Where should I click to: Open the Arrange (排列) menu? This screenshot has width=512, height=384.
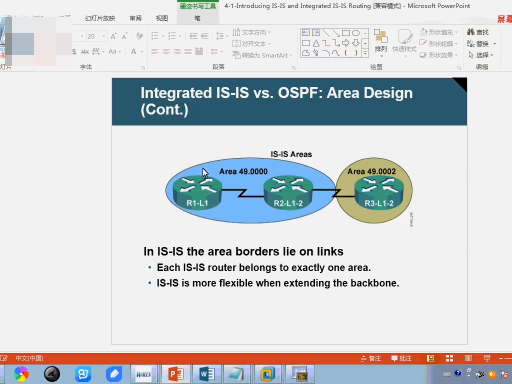(x=381, y=43)
